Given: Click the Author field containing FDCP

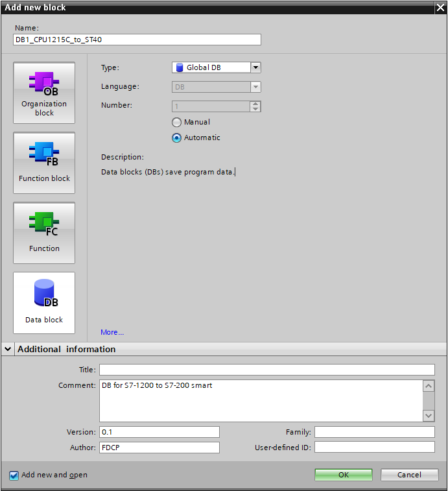Looking at the screenshot, I should coord(159,448).
